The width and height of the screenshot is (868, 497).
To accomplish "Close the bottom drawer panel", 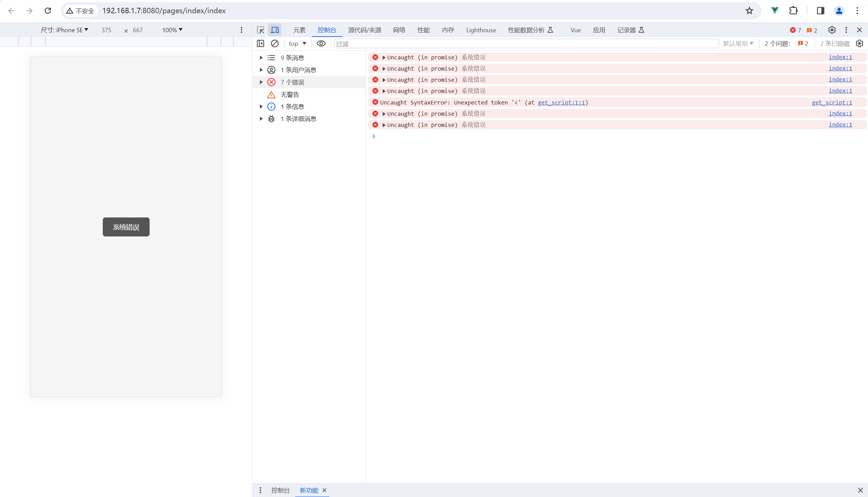I will (860, 490).
